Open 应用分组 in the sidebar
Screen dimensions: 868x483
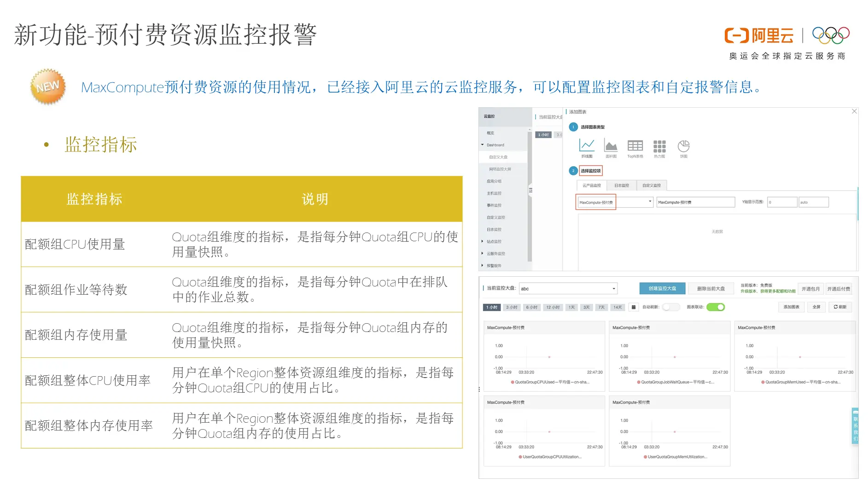[x=494, y=181]
